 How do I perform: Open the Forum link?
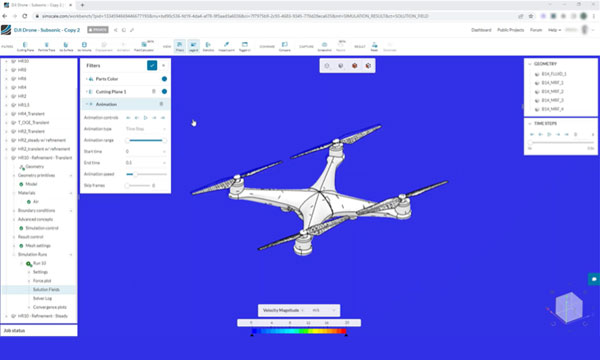pos(536,30)
